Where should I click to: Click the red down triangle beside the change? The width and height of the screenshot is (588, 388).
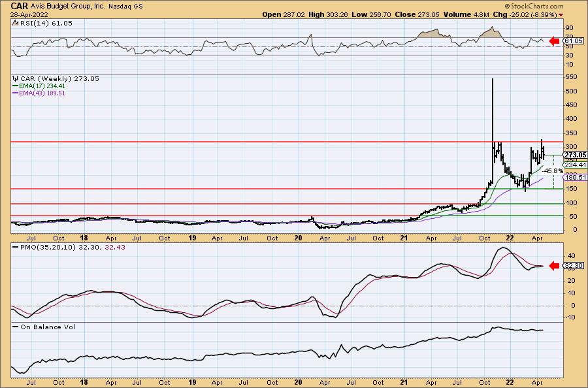tap(561, 15)
